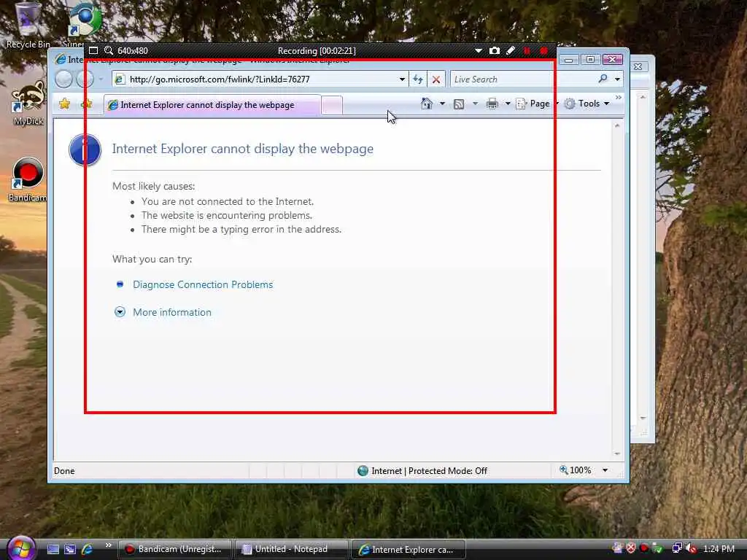Image resolution: width=747 pixels, height=560 pixels.
Task: Click the Bandicam draw pencil icon
Action: coord(510,50)
